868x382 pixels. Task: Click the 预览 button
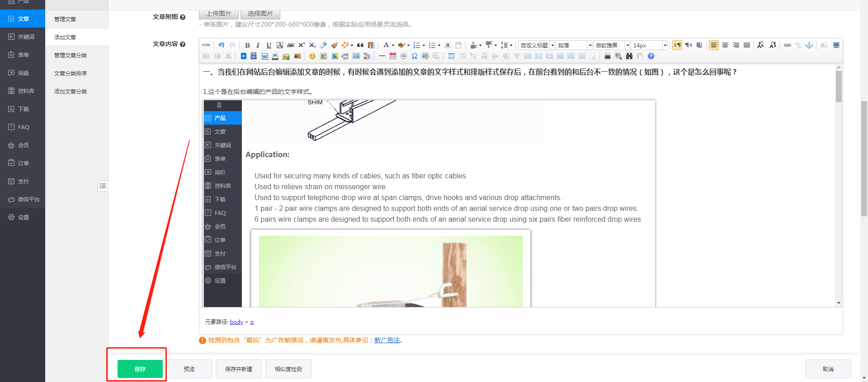[x=189, y=369]
